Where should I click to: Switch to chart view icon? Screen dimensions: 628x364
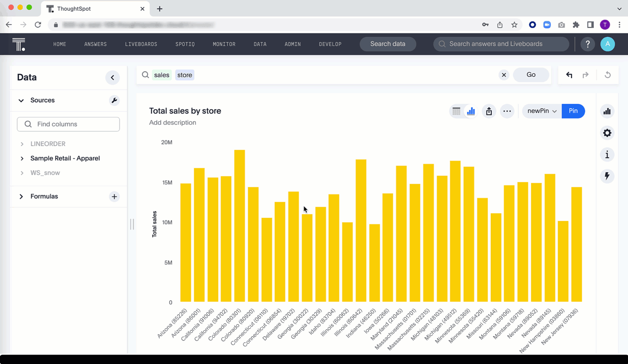pyautogui.click(x=471, y=111)
